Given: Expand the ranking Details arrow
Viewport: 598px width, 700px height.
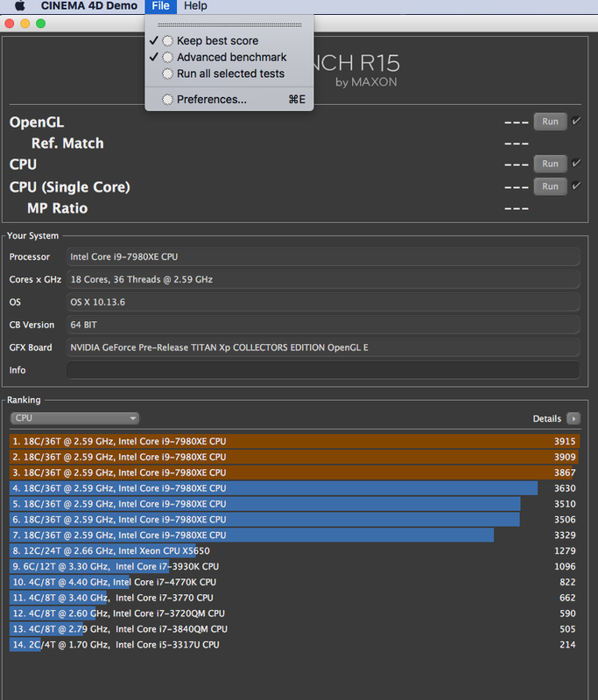Looking at the screenshot, I should [x=573, y=418].
